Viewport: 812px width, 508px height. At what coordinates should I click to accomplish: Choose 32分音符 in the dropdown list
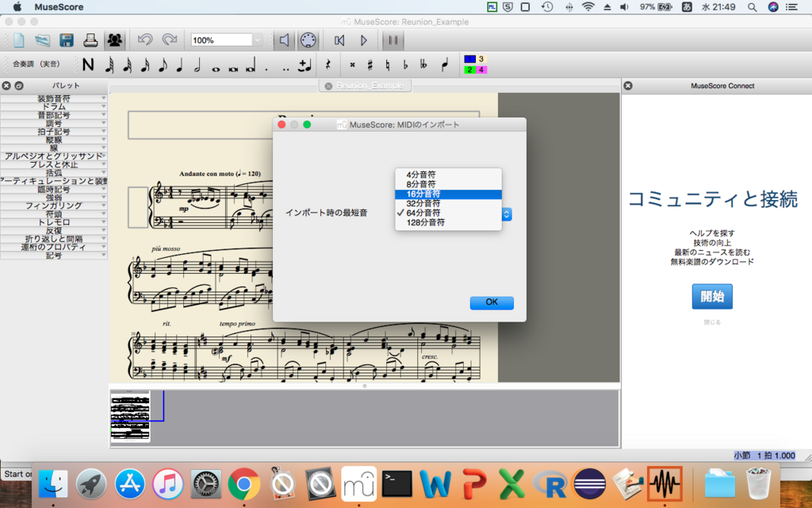449,203
